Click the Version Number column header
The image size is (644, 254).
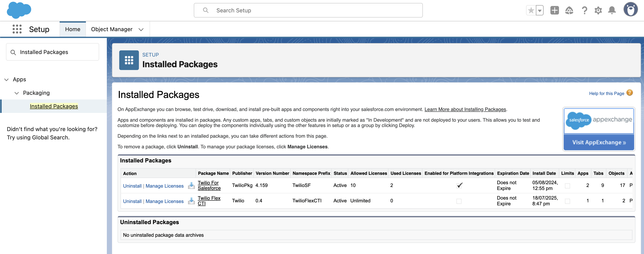[x=272, y=173]
